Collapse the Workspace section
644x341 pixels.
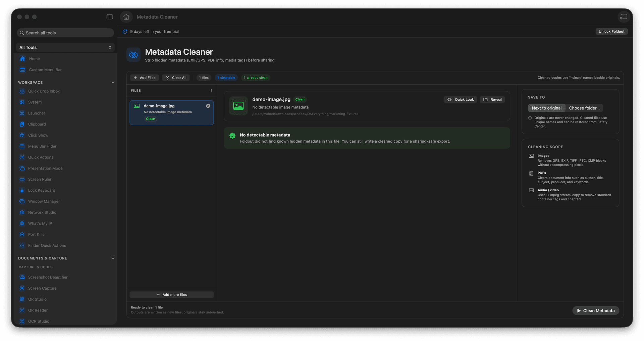(113, 83)
